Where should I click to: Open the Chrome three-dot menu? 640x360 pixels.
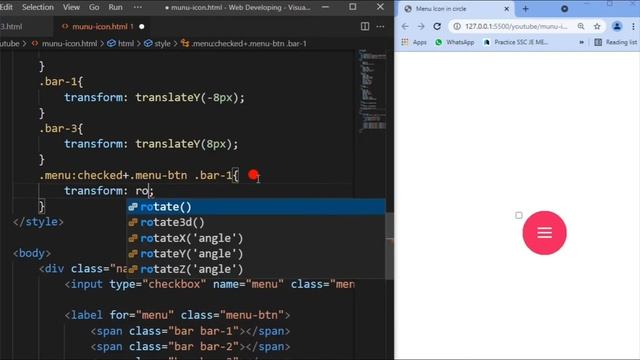coord(633,27)
